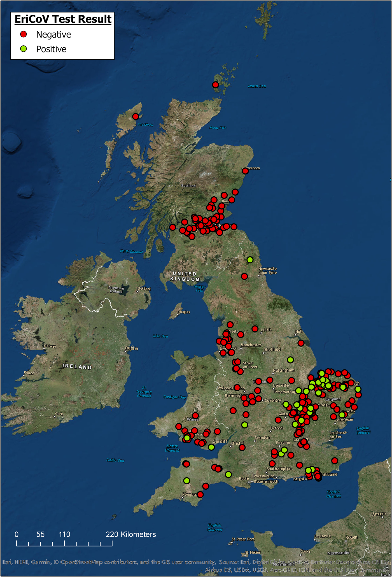
Task: Click the green marker northeast of Nottingham
Action: click(x=290, y=360)
